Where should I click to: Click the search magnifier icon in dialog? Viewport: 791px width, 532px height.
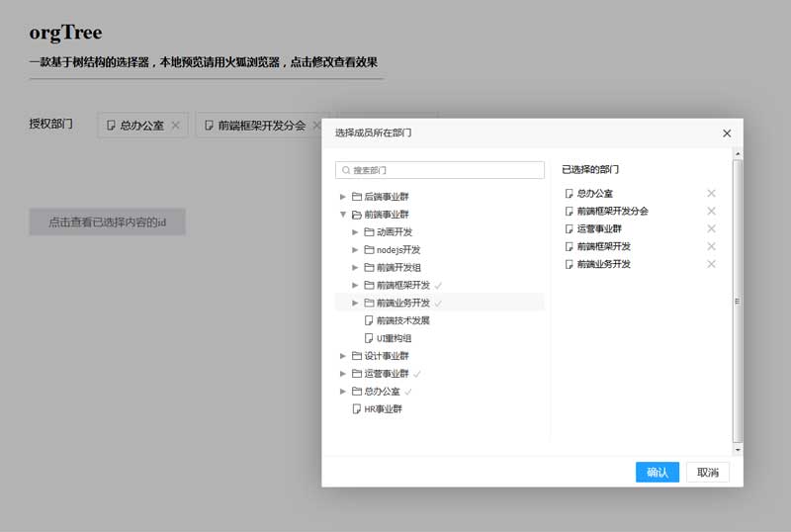pyautogui.click(x=346, y=170)
